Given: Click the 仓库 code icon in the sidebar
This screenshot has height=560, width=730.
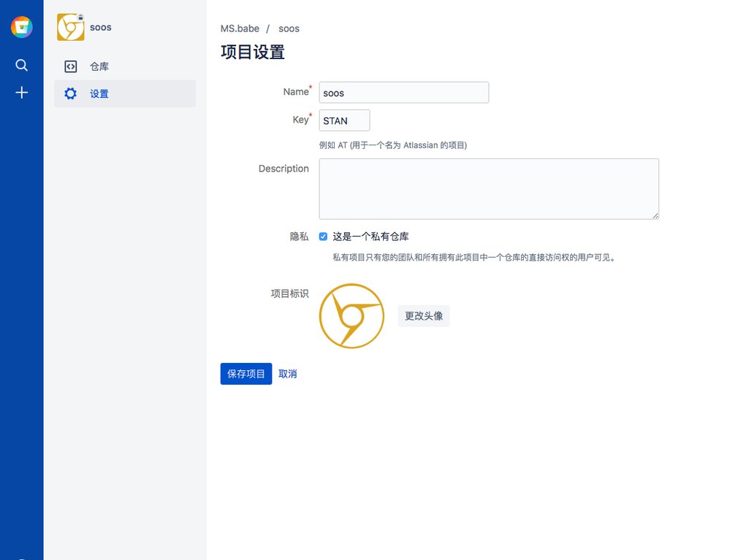Looking at the screenshot, I should click(x=70, y=66).
